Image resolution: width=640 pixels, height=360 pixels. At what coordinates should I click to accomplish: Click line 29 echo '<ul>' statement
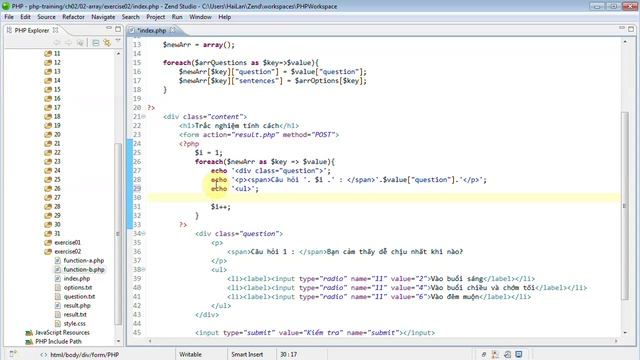pos(235,189)
